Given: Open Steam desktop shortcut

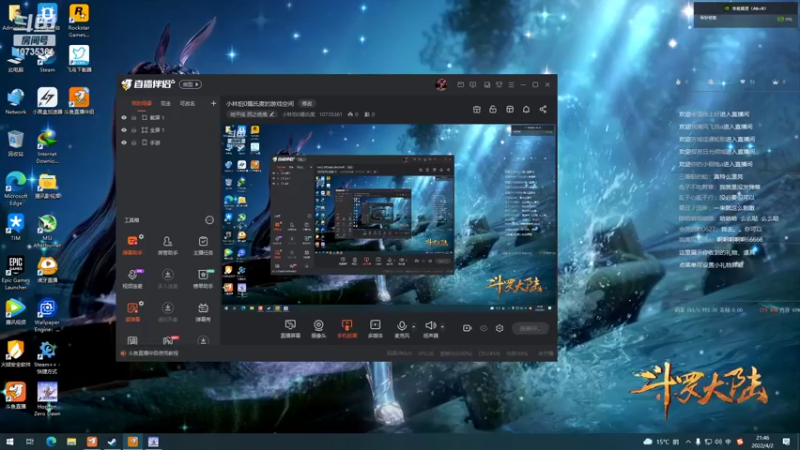Looking at the screenshot, I should (47, 60).
